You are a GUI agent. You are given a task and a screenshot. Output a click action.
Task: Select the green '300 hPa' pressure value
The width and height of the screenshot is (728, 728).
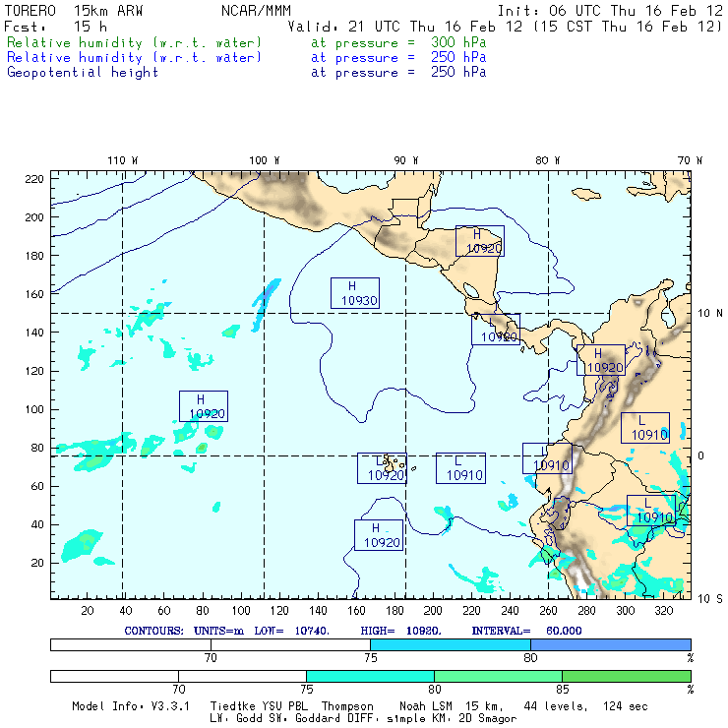pyautogui.click(x=458, y=42)
